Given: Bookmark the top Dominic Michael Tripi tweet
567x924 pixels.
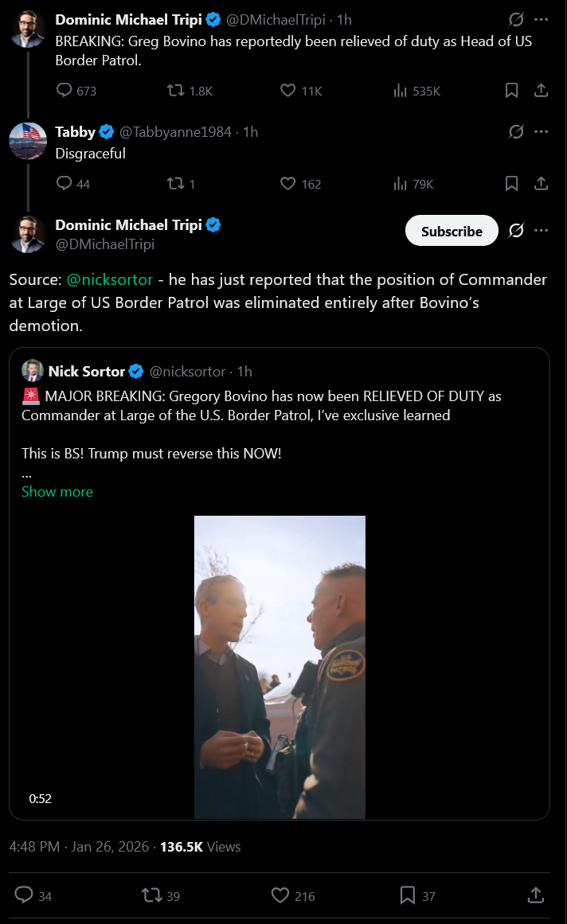Looking at the screenshot, I should pyautogui.click(x=512, y=91).
